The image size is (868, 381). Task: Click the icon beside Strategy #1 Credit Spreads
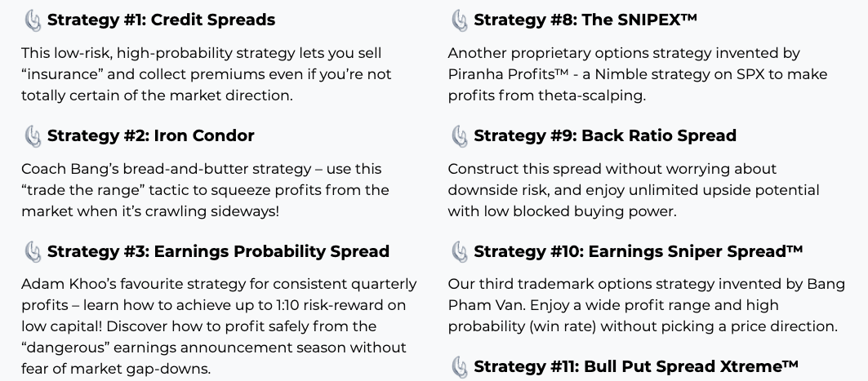(x=33, y=20)
